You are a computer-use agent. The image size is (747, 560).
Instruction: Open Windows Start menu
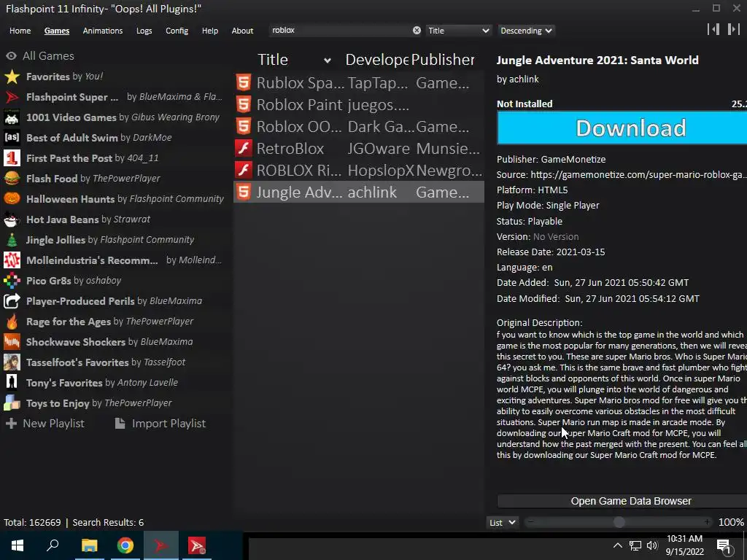(x=18, y=545)
